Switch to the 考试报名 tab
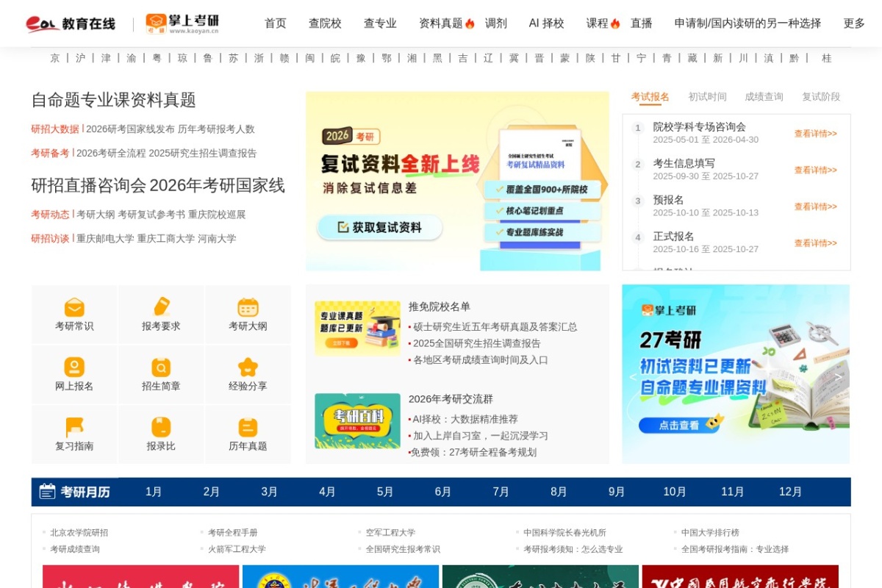The width and height of the screenshot is (882, 588). pos(650,97)
